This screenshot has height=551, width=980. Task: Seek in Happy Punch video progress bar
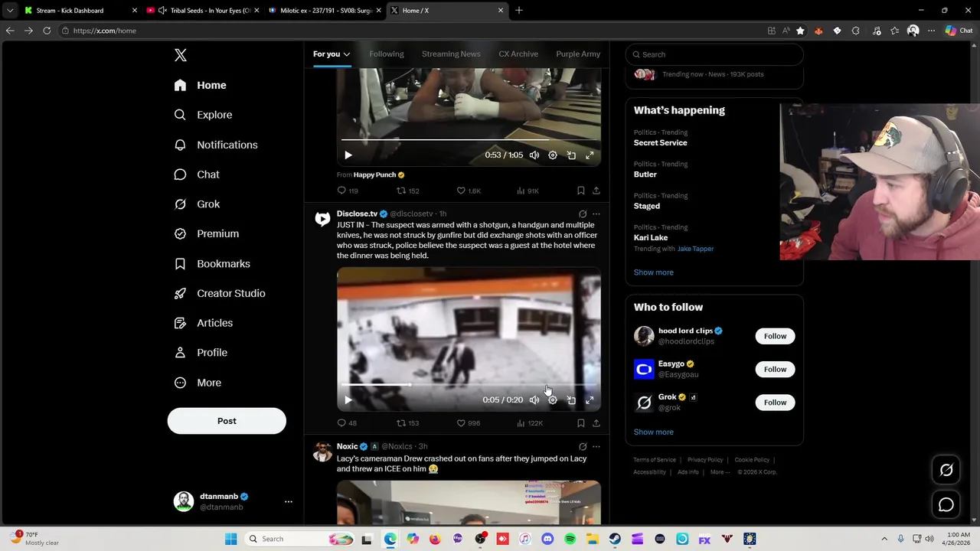coord(469,140)
